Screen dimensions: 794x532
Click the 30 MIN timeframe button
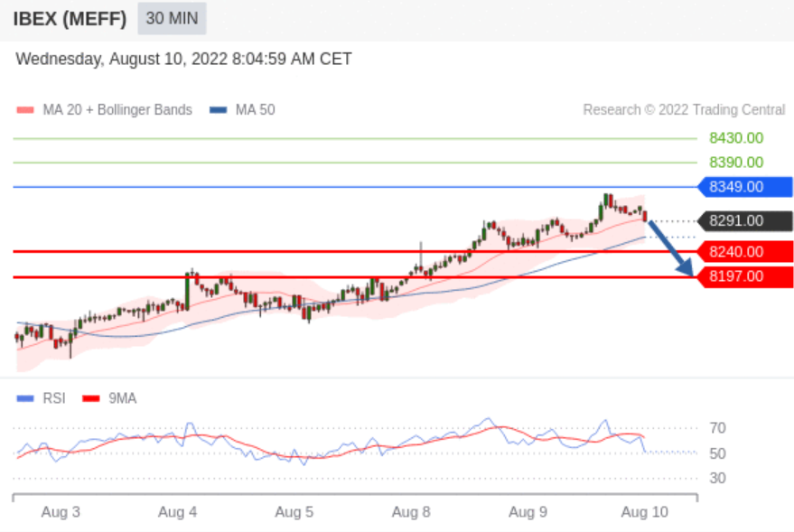(x=172, y=18)
